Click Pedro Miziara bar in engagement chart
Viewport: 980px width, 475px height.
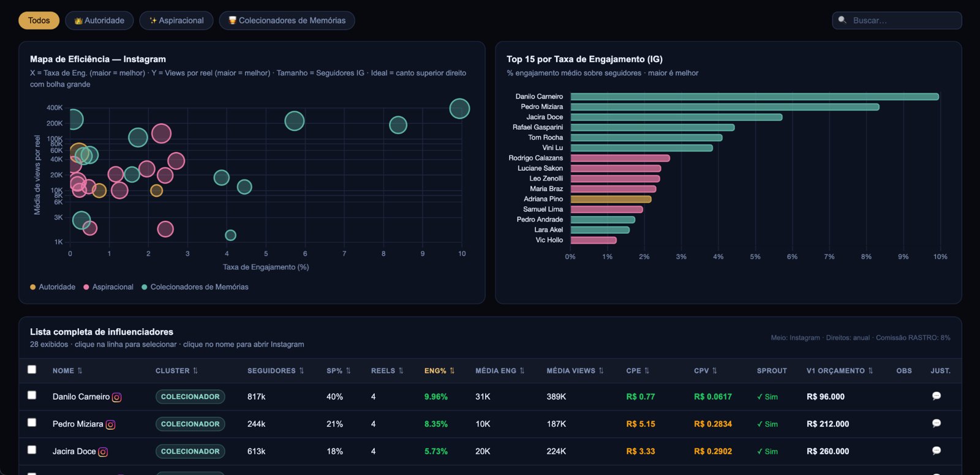coord(725,107)
